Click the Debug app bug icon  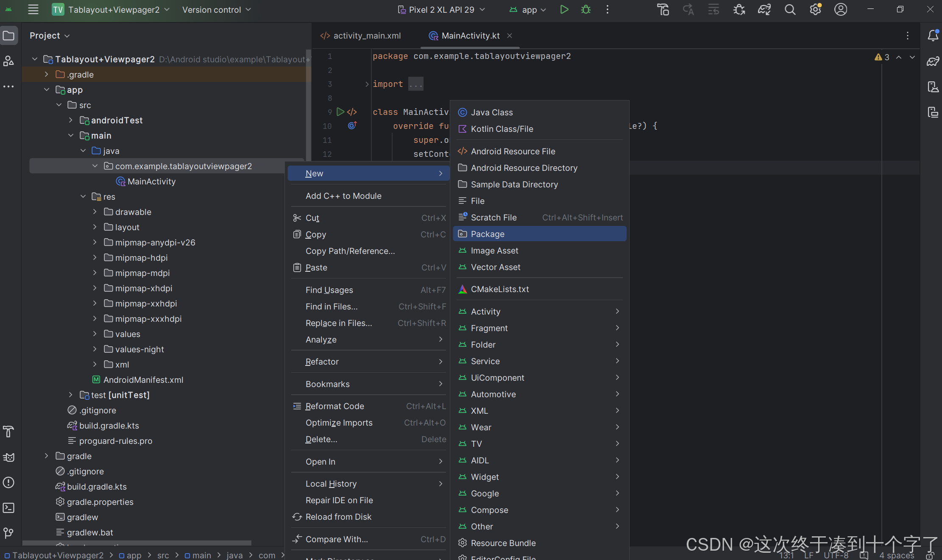[x=586, y=9]
